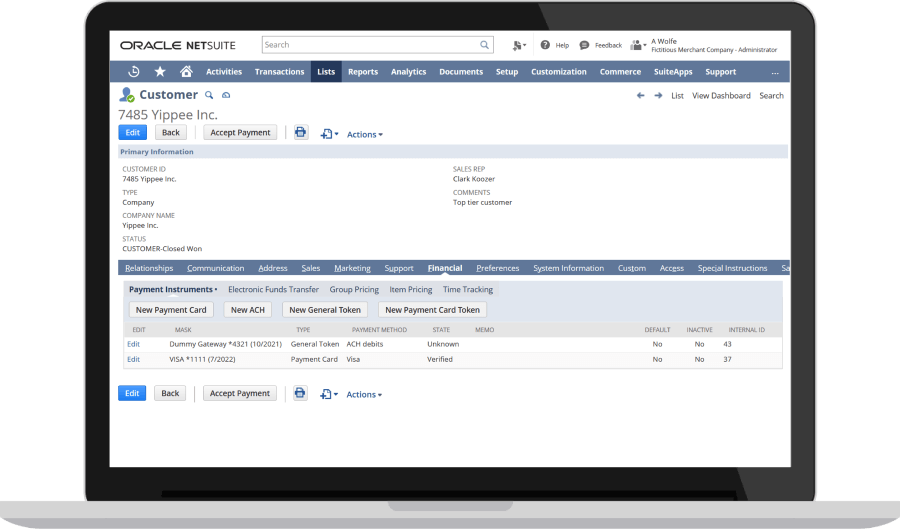This screenshot has width=900, height=529.
Task: Open the Help question mark icon
Action: 545,45
